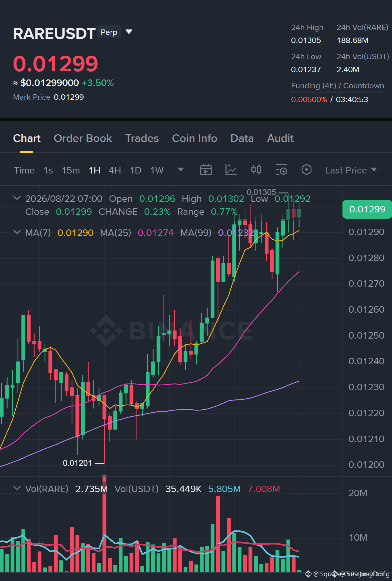Screen dimensions: 392x581
Task: Click the 0.00500% funding rate
Action: pyautogui.click(x=309, y=99)
